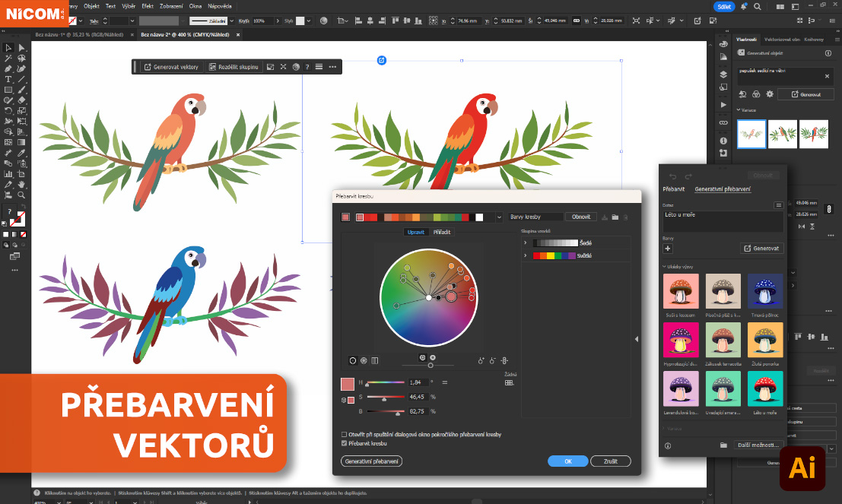Viewport: 842px width, 504px height.
Task: Open the generative settings gear icon
Action: (x=770, y=94)
